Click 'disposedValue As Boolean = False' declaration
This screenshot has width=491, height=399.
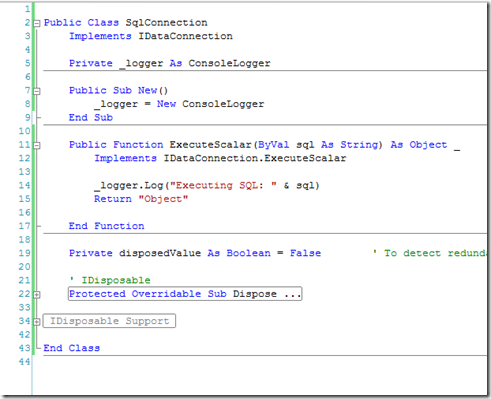tap(220, 253)
